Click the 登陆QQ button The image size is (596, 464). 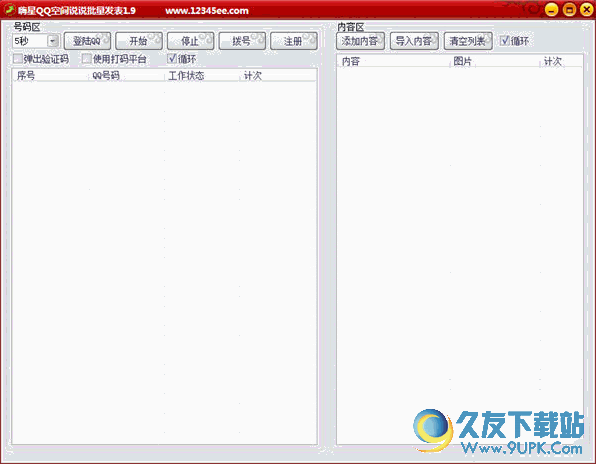coord(87,41)
